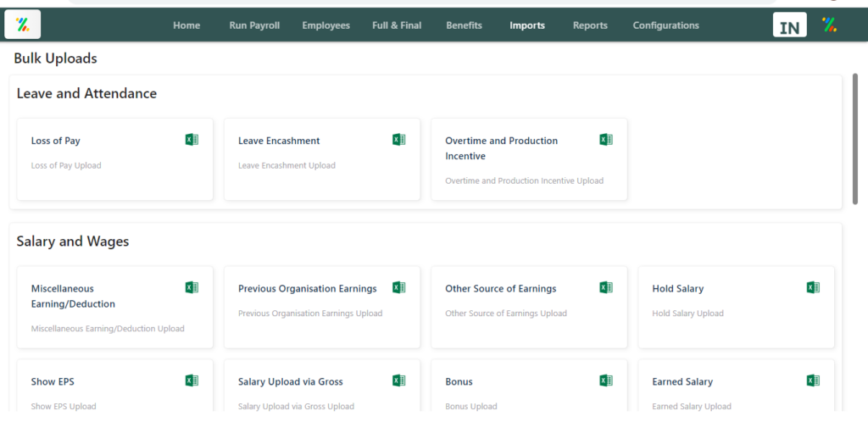Screen dimensions: 868x422
Task: Click the Excel icon on Hold Salary card
Action: click(813, 287)
